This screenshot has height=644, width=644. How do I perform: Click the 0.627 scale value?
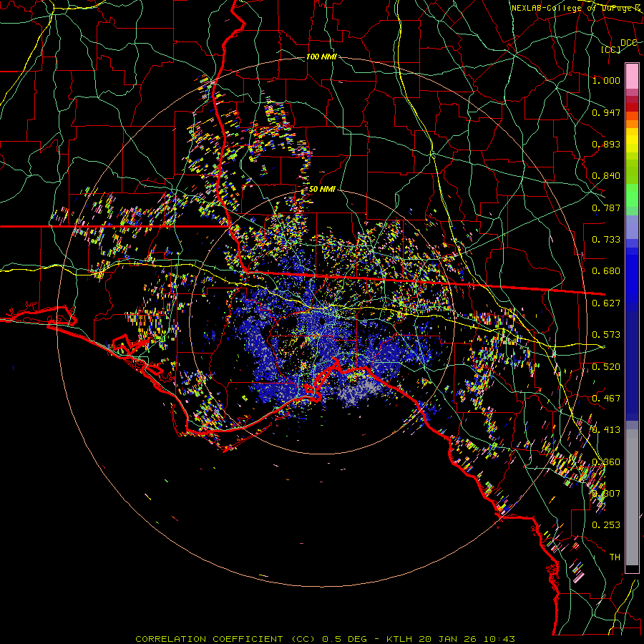coord(606,303)
